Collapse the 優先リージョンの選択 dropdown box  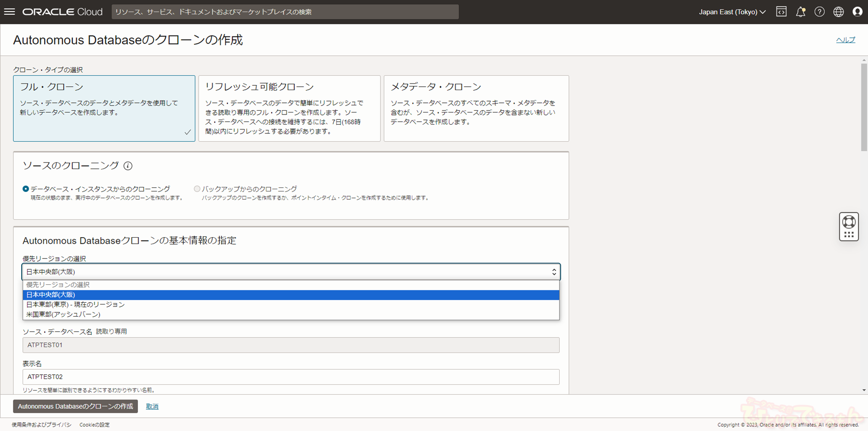coord(291,272)
